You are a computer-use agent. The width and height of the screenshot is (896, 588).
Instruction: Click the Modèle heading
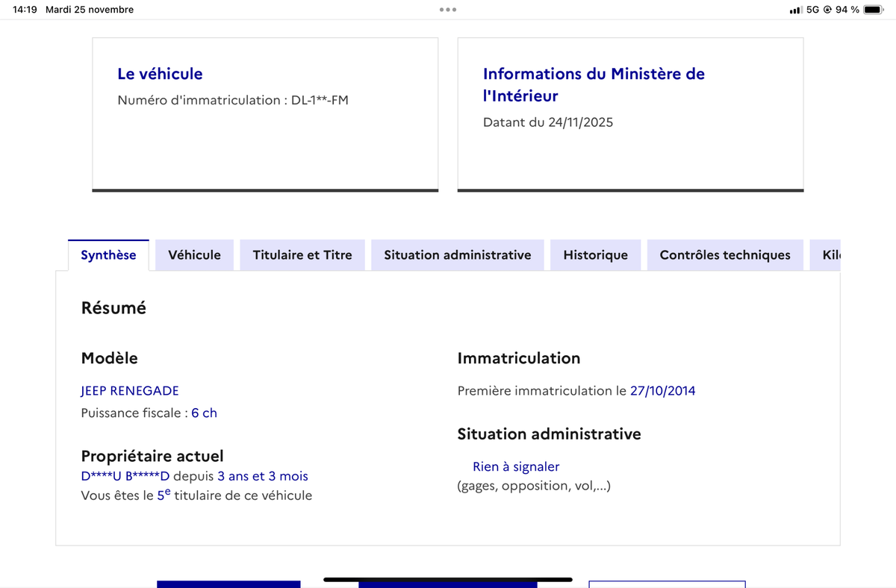109,358
